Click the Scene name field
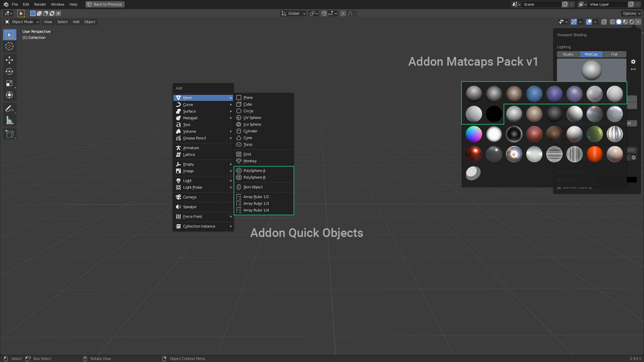This screenshot has height=362, width=644. pyautogui.click(x=541, y=4)
